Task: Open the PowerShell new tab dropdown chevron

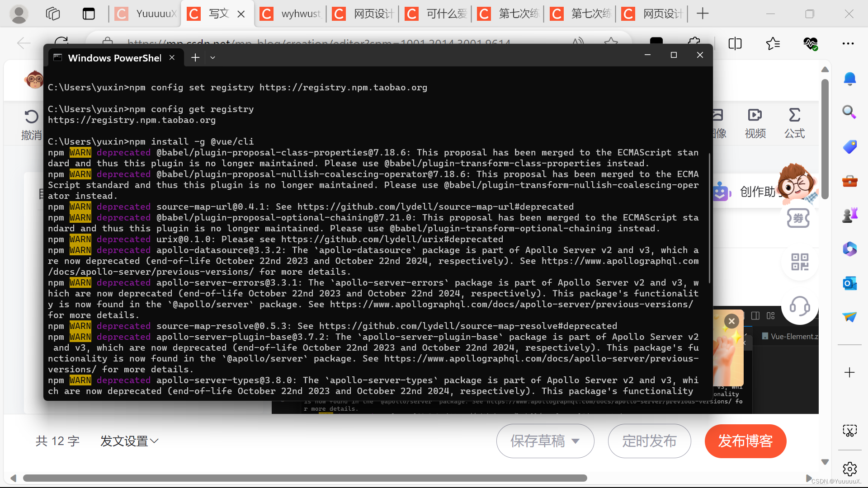Action: click(x=212, y=57)
